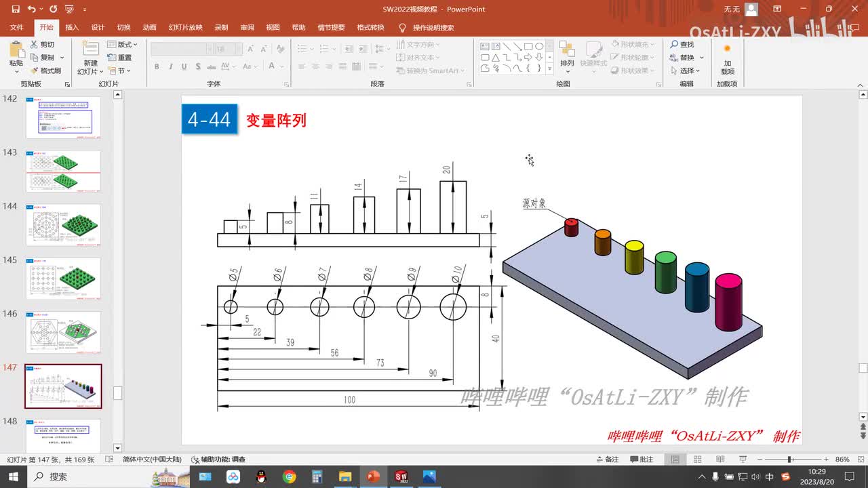Switch to the Transitions (切换) tab
This screenshot has height=488, width=868.
click(x=123, y=28)
